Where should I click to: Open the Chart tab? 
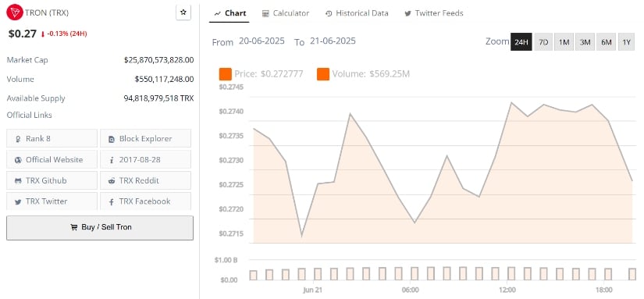click(230, 13)
